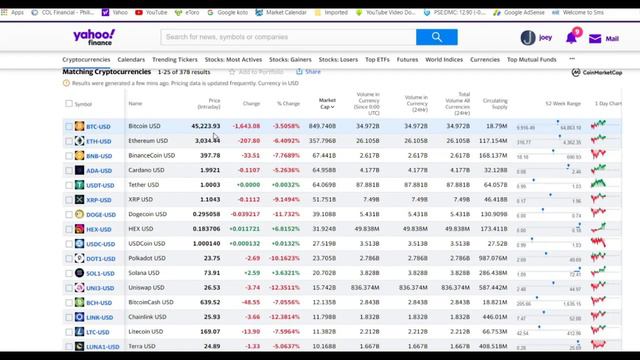Screen dimensions: 640x360
Task: Open the Trending Tickers tab
Action: [175, 60]
